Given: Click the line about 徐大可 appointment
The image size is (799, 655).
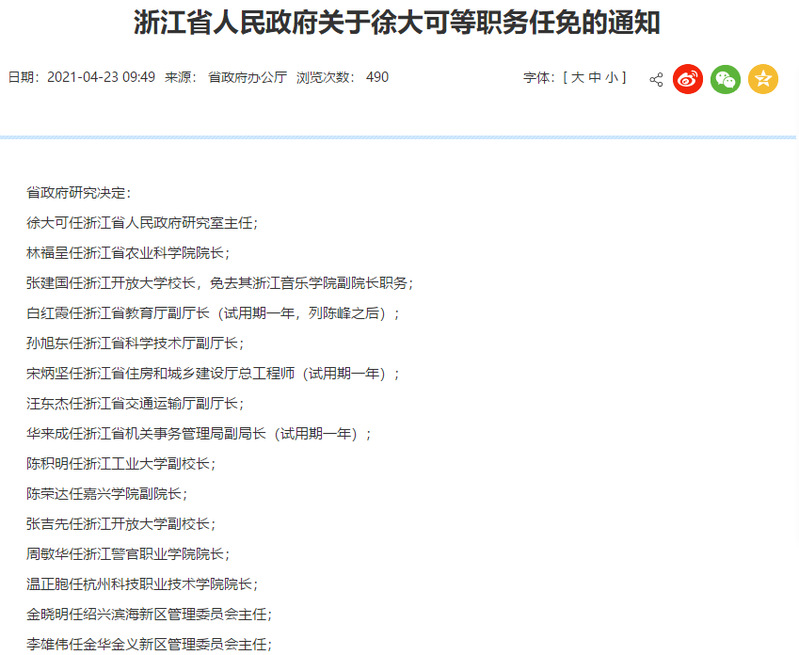Looking at the screenshot, I should [142, 222].
